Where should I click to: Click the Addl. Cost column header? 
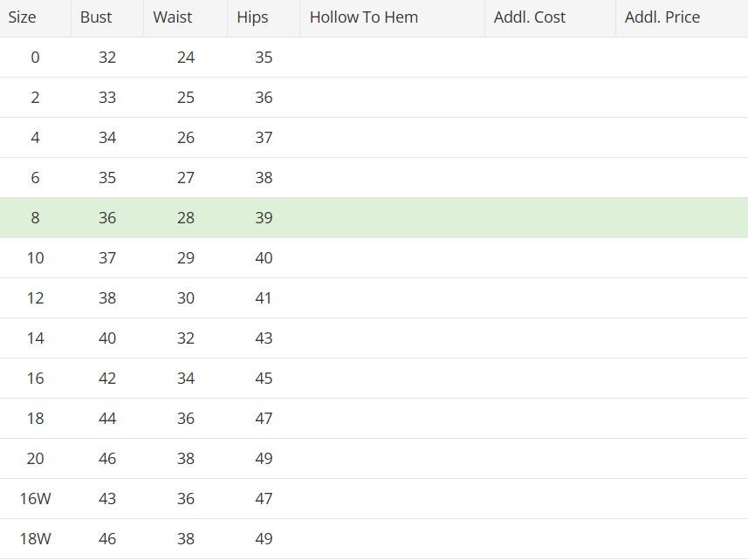pyautogui.click(x=551, y=18)
